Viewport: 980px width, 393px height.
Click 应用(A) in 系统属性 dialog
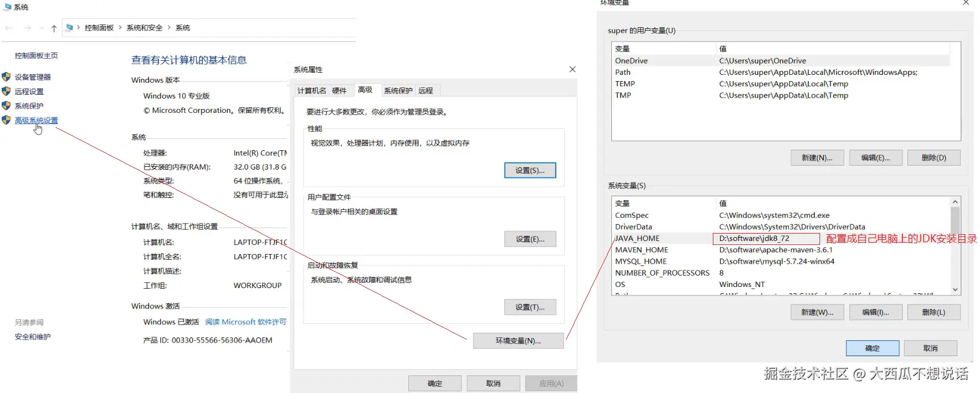551,383
